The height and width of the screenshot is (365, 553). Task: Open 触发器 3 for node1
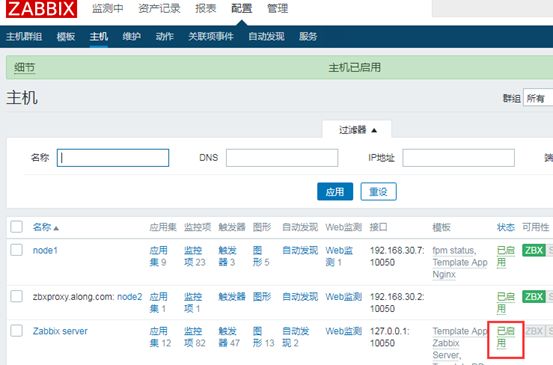click(227, 256)
